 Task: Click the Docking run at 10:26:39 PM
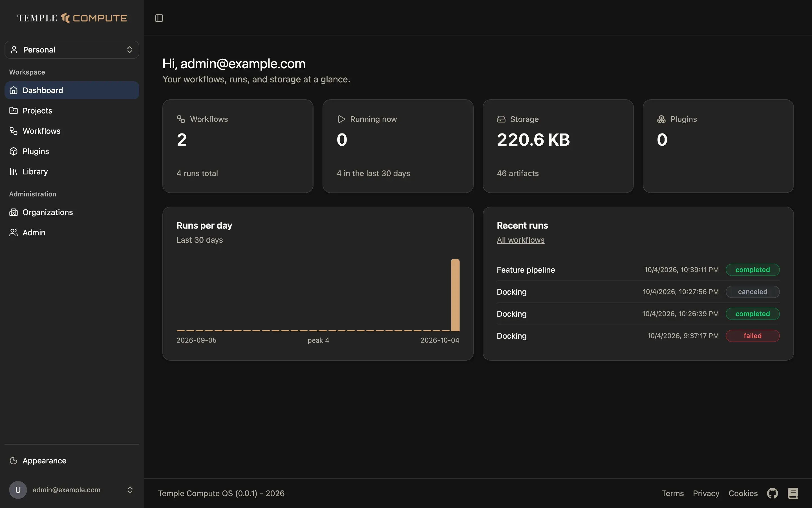click(638, 314)
